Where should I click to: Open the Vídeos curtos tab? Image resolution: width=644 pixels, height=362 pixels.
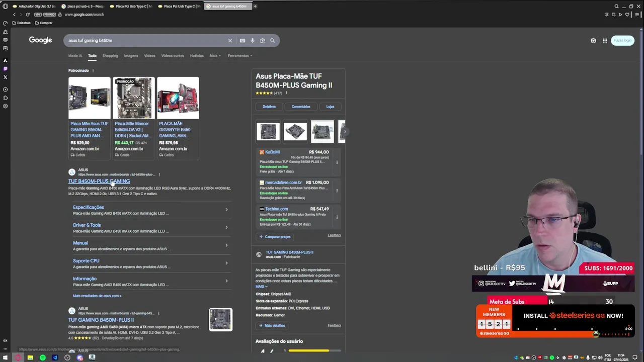pyautogui.click(x=173, y=56)
